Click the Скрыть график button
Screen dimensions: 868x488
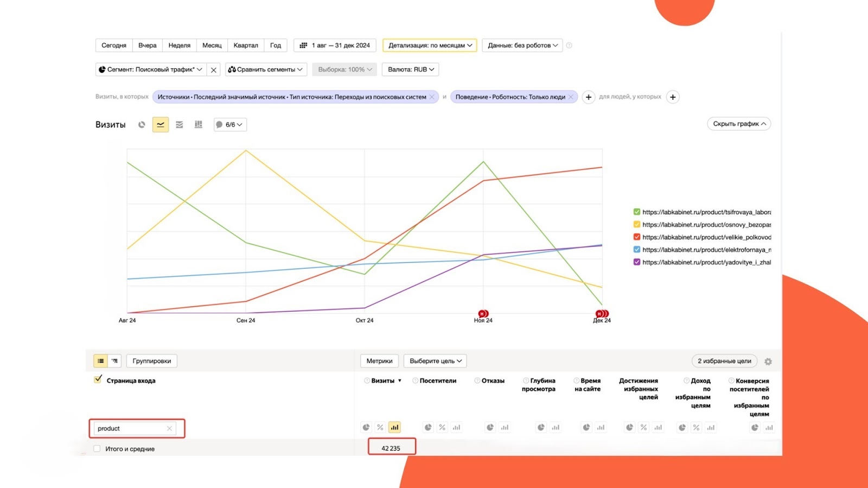pyautogui.click(x=739, y=124)
